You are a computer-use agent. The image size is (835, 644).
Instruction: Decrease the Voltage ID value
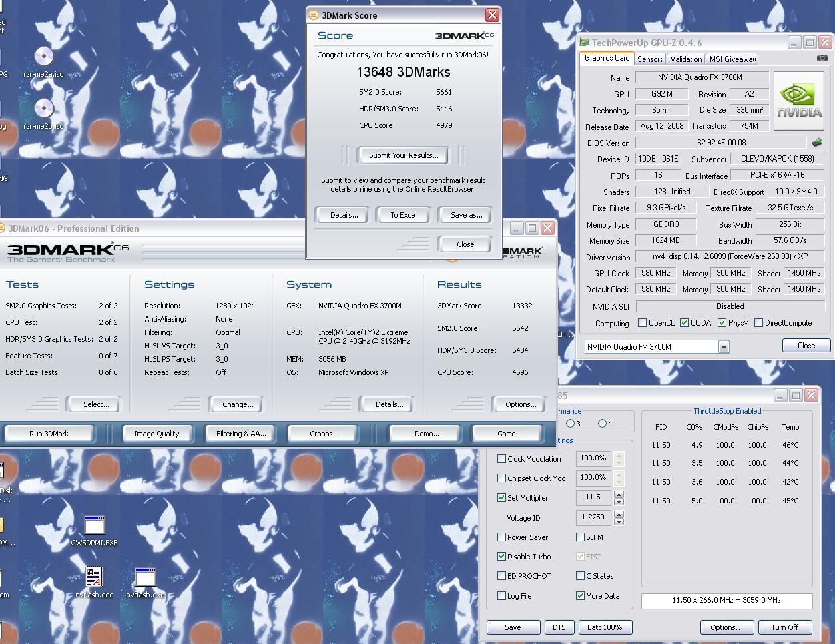[619, 521]
